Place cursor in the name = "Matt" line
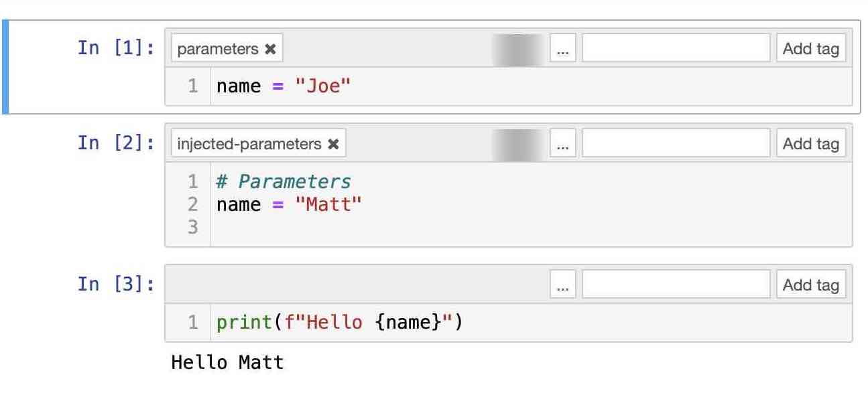 point(288,204)
